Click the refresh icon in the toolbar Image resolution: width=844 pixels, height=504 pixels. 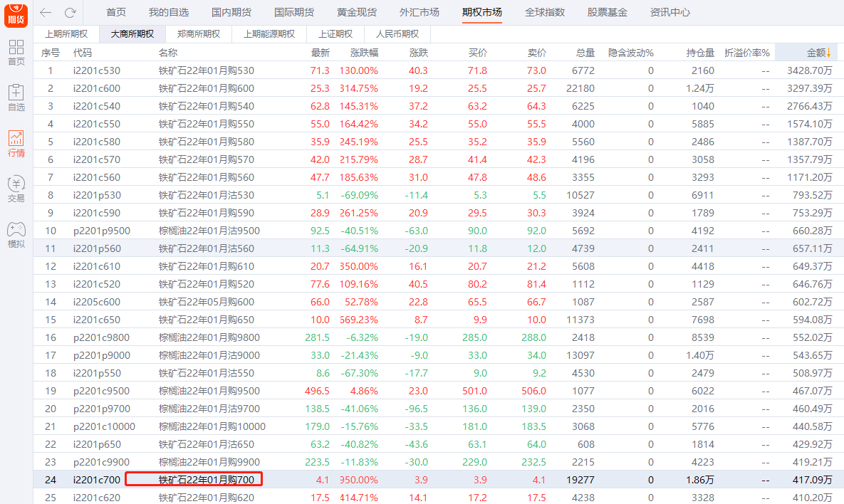[x=68, y=12]
